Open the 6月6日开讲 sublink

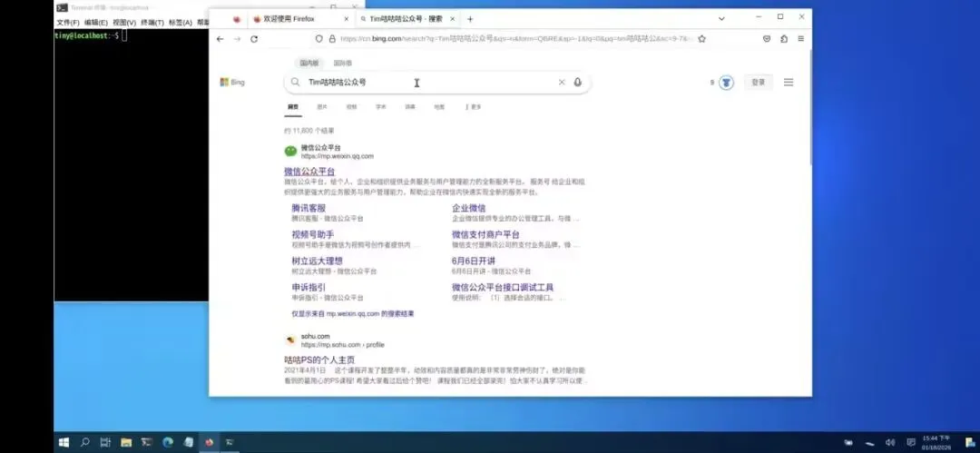pos(474,261)
